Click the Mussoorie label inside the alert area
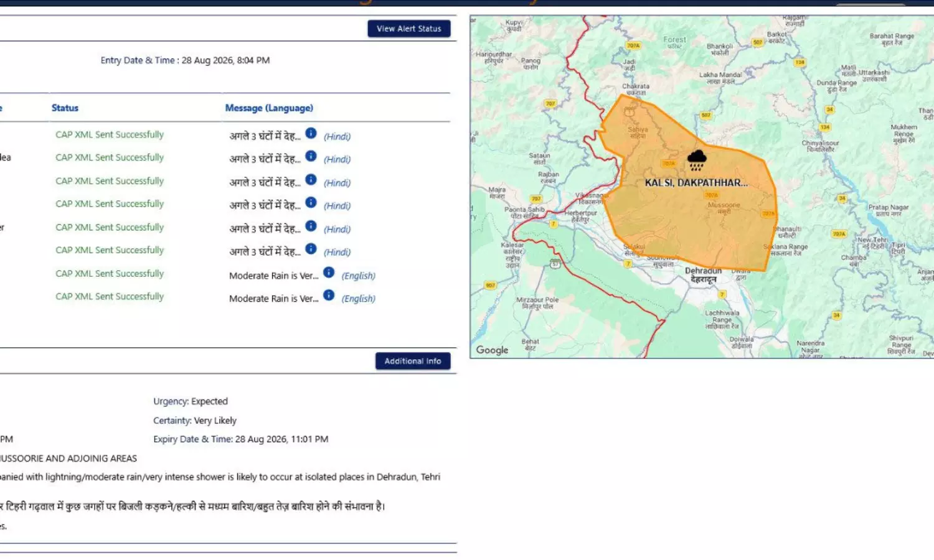 click(x=724, y=208)
